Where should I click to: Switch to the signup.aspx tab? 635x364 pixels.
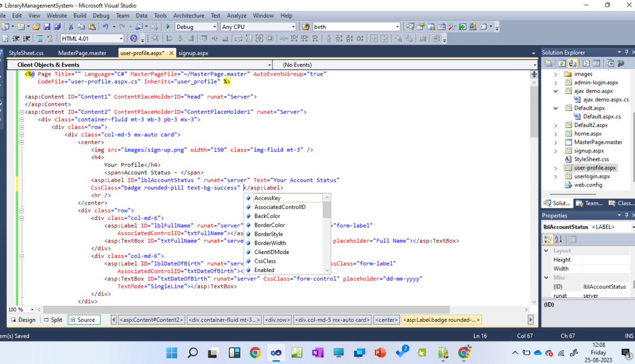tap(193, 53)
